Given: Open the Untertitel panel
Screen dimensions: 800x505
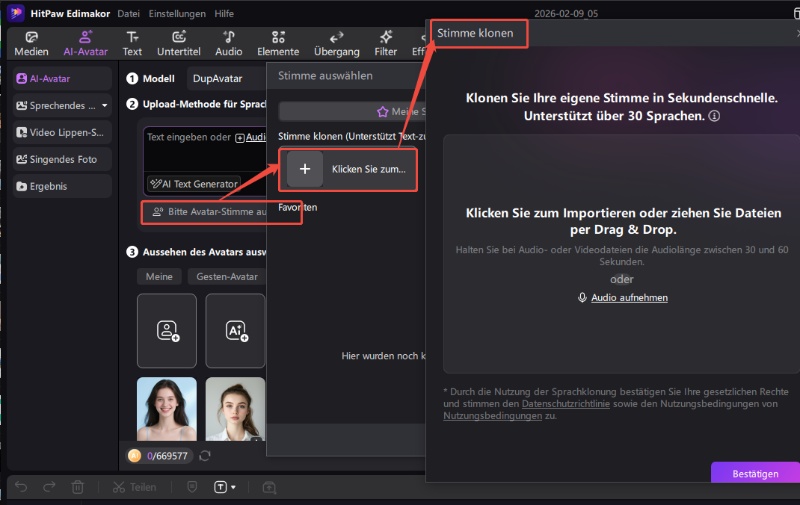Looking at the screenshot, I should click(179, 43).
